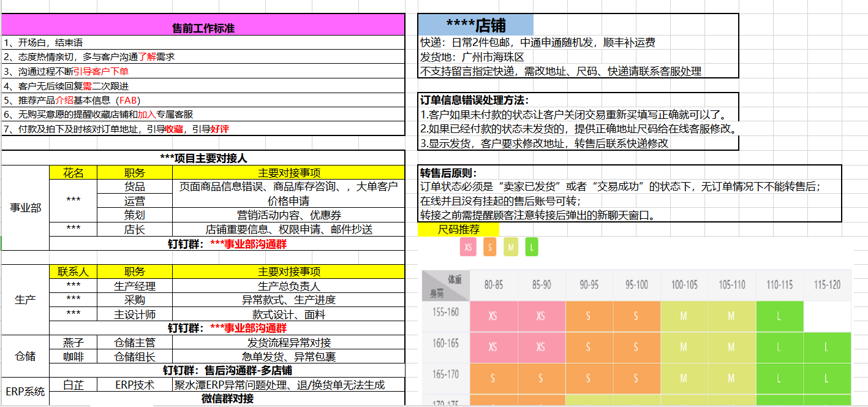Click the L cell for 155-160 height, 110-115 weight
Screen dimensions: 868x407
pyautogui.click(x=779, y=316)
